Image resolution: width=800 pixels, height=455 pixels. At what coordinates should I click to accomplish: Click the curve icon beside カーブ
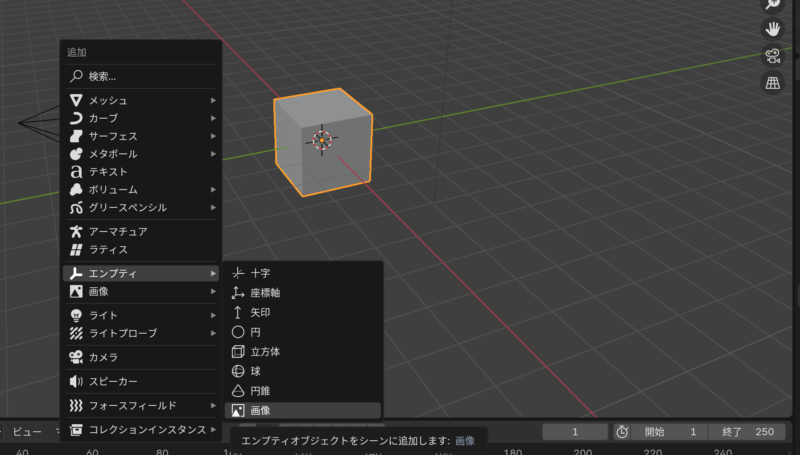pyautogui.click(x=76, y=118)
